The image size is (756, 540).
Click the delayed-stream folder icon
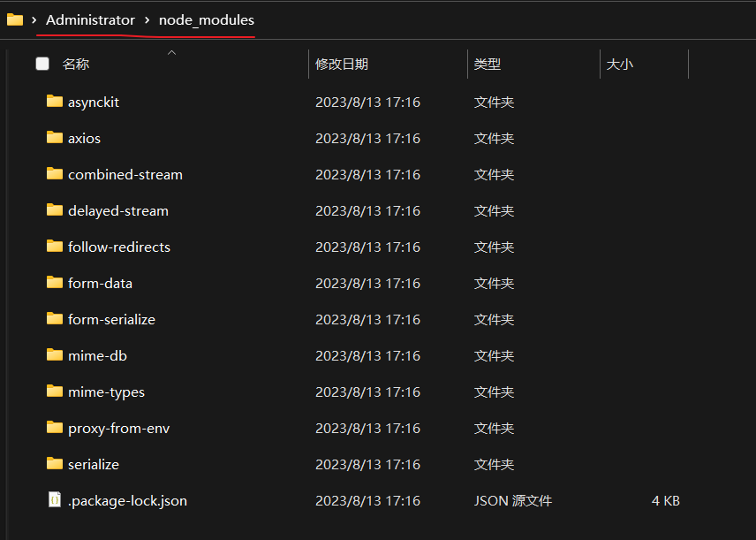[x=55, y=210]
